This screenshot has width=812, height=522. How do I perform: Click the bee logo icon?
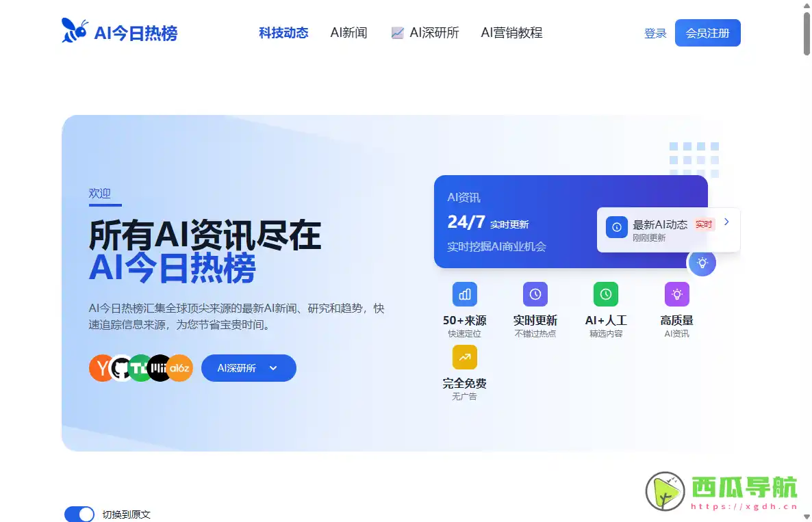click(75, 30)
